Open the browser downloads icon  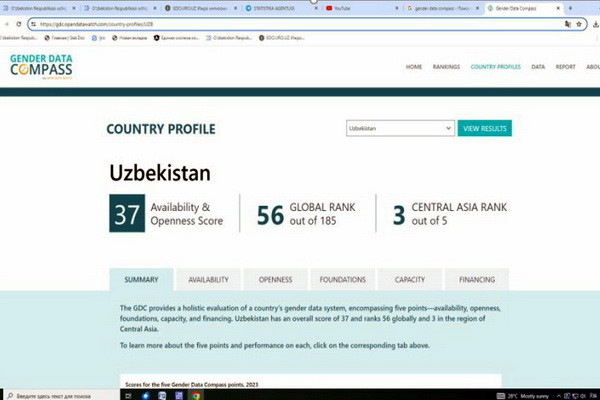596,24
